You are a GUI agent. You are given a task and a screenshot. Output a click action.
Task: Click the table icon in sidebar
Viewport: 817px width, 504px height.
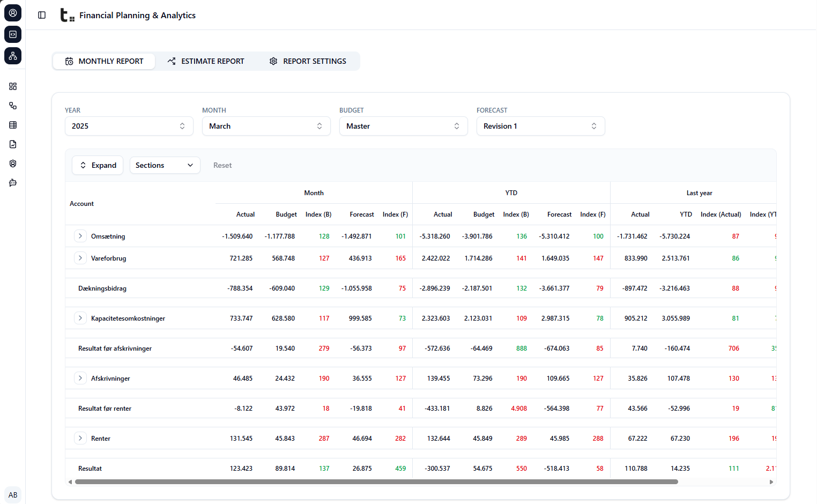click(13, 125)
